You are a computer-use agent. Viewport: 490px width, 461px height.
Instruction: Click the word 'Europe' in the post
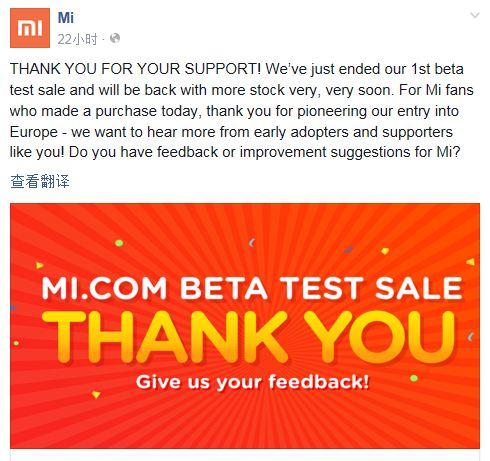[x=34, y=132]
